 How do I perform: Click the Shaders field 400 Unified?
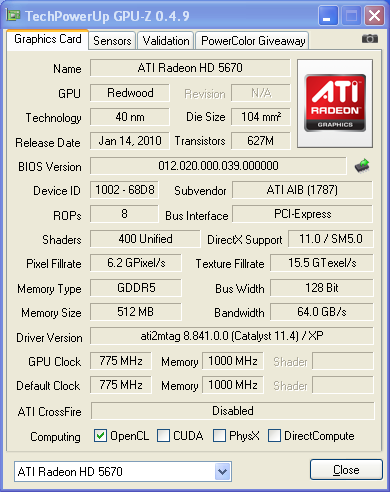(145, 239)
